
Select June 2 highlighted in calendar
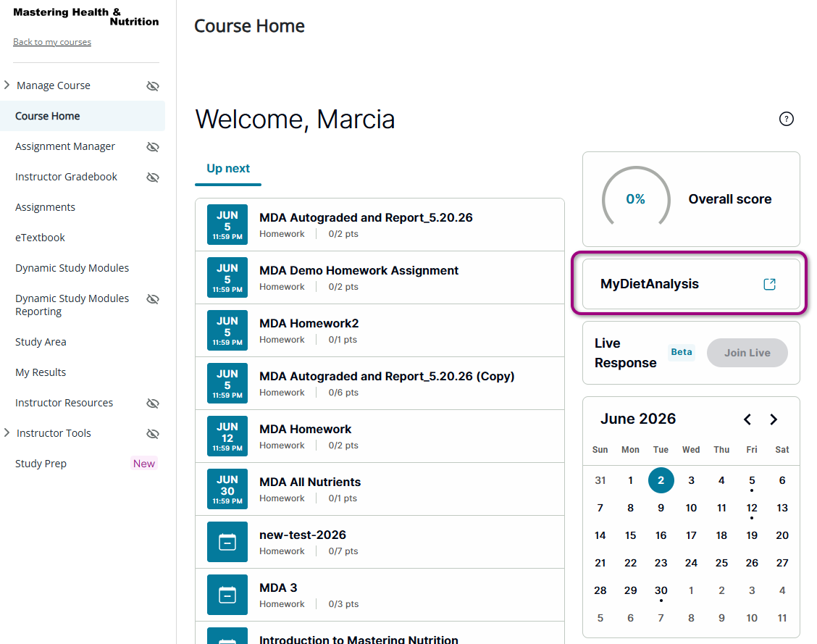(x=661, y=480)
